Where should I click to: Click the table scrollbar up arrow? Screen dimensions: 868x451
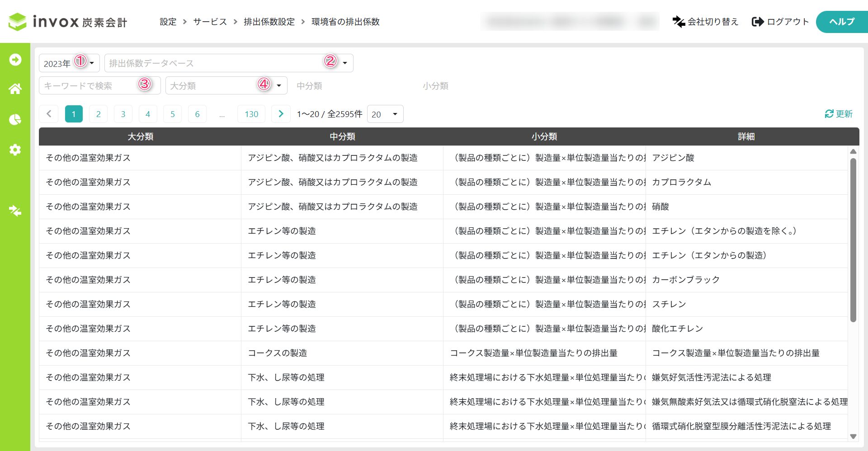853,151
